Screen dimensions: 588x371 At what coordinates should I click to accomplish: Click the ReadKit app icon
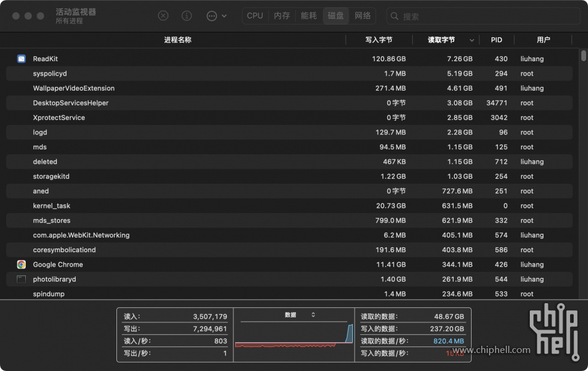22,58
